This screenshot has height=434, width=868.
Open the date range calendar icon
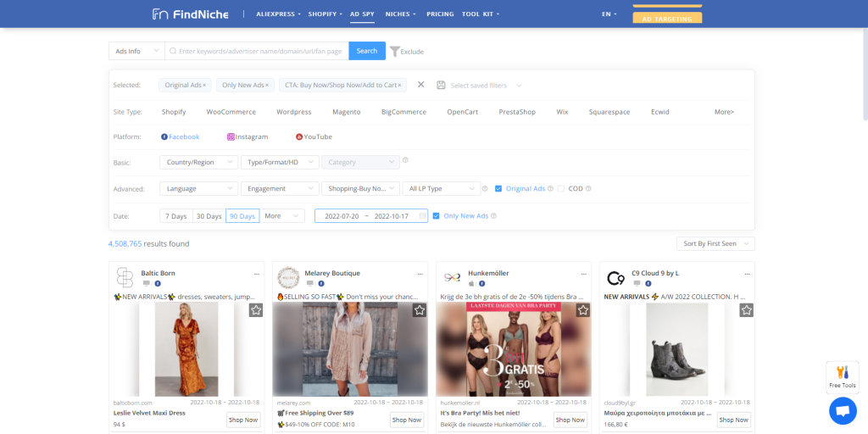(422, 216)
